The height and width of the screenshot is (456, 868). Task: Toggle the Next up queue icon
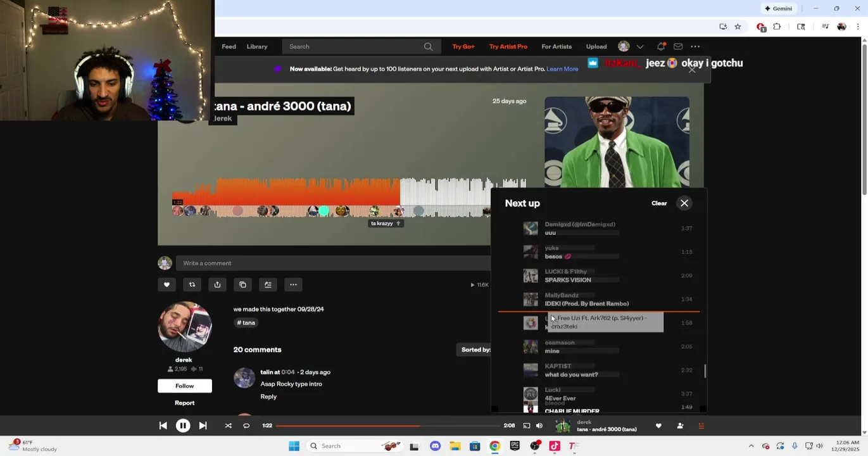(701, 426)
